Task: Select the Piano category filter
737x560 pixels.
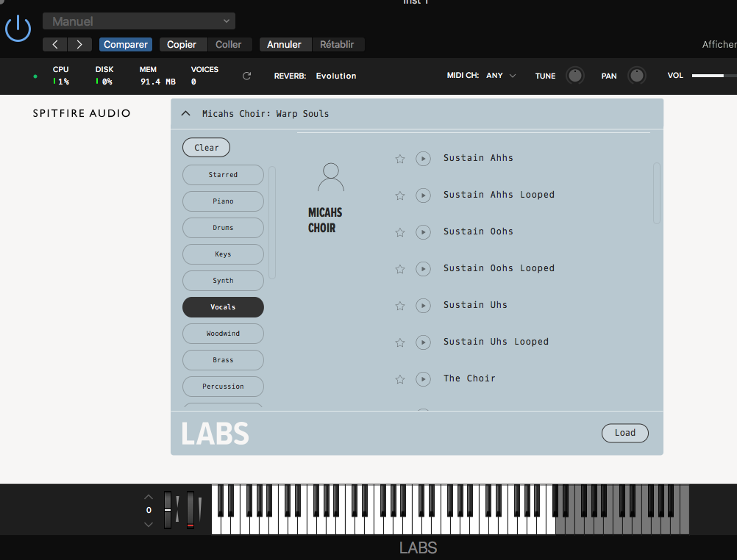Action: point(224,201)
